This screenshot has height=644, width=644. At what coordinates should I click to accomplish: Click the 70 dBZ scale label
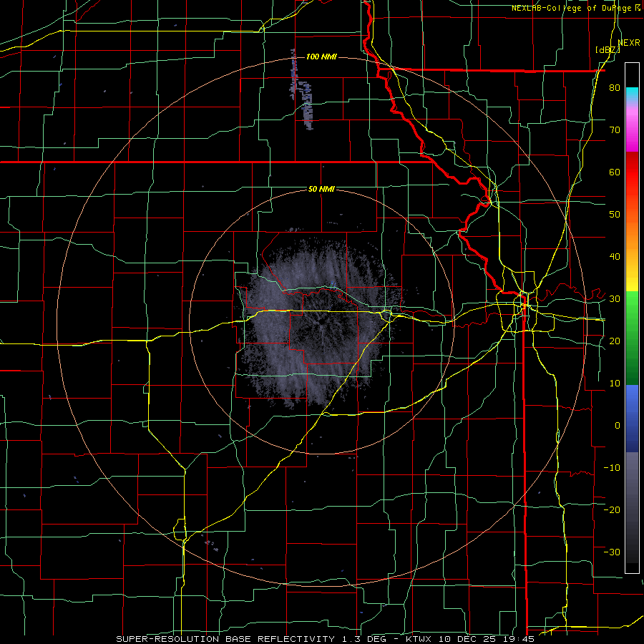(x=615, y=130)
